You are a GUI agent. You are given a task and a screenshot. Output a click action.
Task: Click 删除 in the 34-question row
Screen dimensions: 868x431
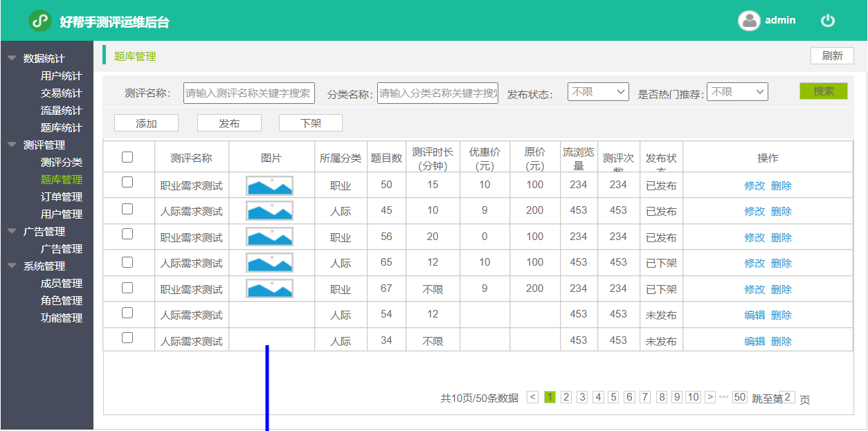coord(781,341)
